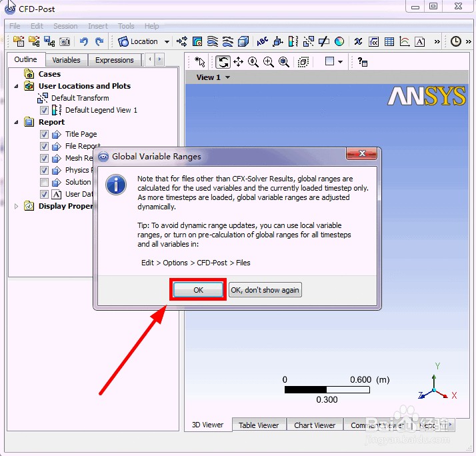Viewport: 476px width, 456px height.
Task: Open the Timestep Selector clock icon
Action: click(x=455, y=41)
